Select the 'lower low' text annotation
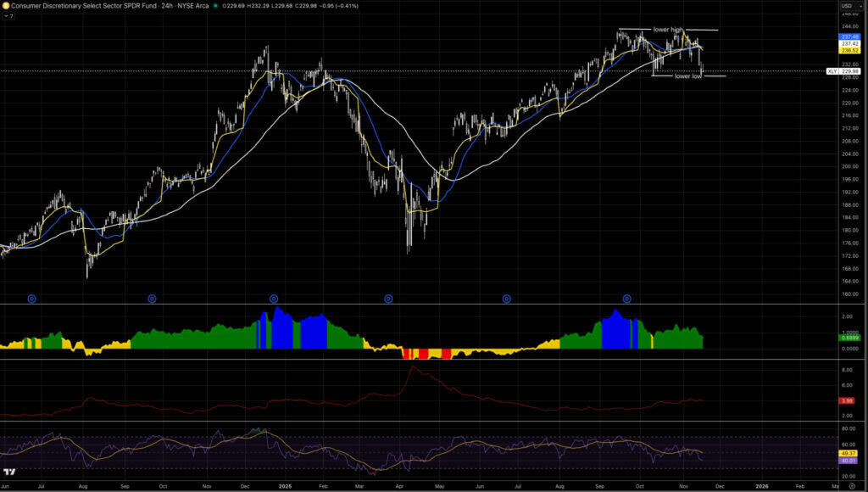The width and height of the screenshot is (868, 492). (687, 76)
